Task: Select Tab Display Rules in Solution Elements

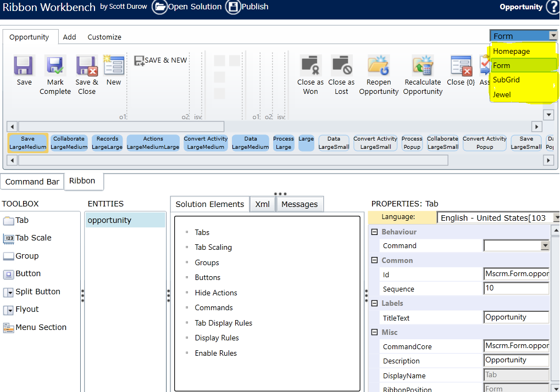Action: tap(224, 323)
